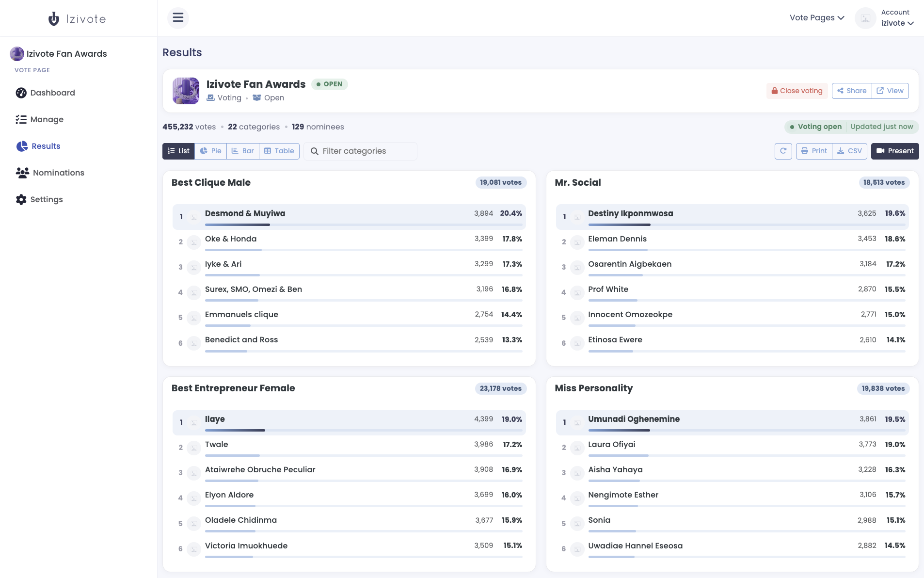Click Twale nominee avatar

(194, 448)
